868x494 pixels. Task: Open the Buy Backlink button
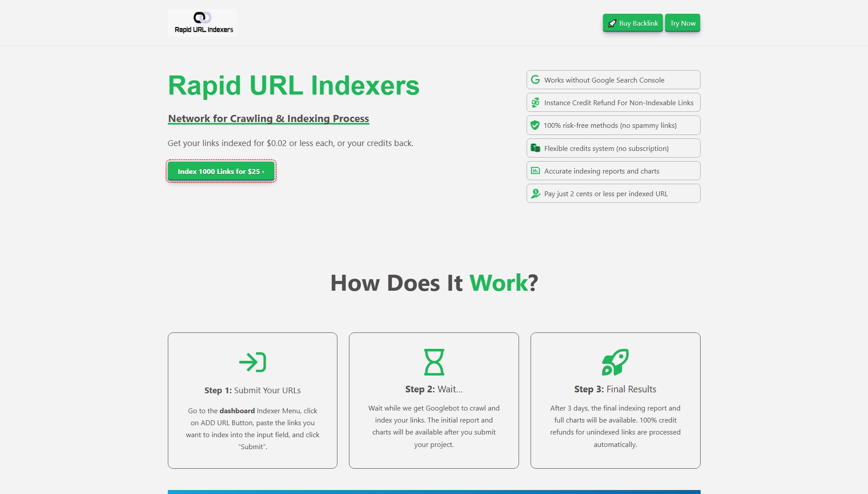tap(633, 23)
